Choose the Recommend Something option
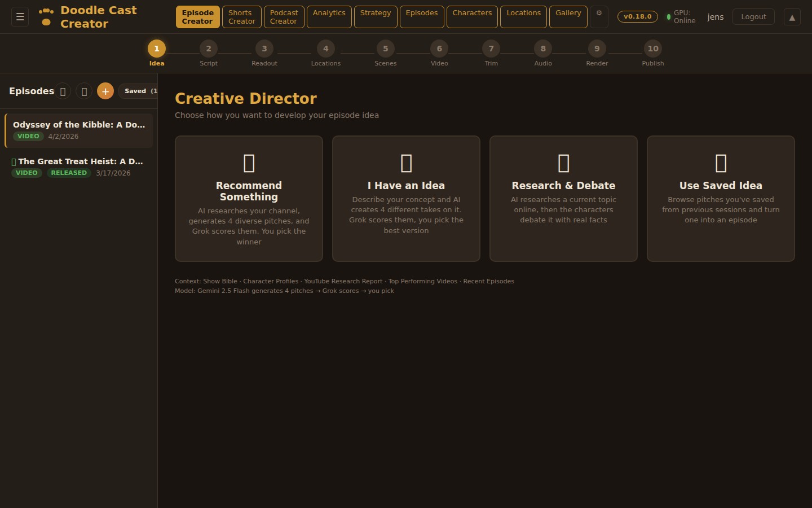Screen dimensions: 812x508 249,199
